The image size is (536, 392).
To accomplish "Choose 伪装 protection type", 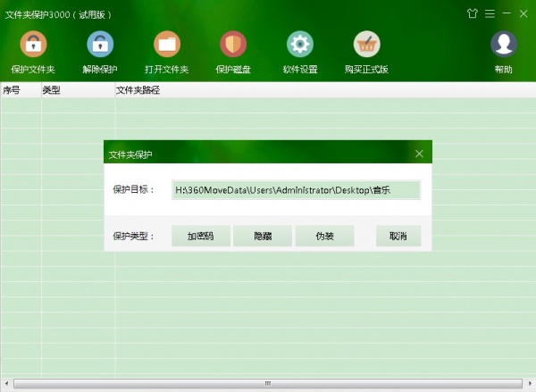I will click(325, 236).
